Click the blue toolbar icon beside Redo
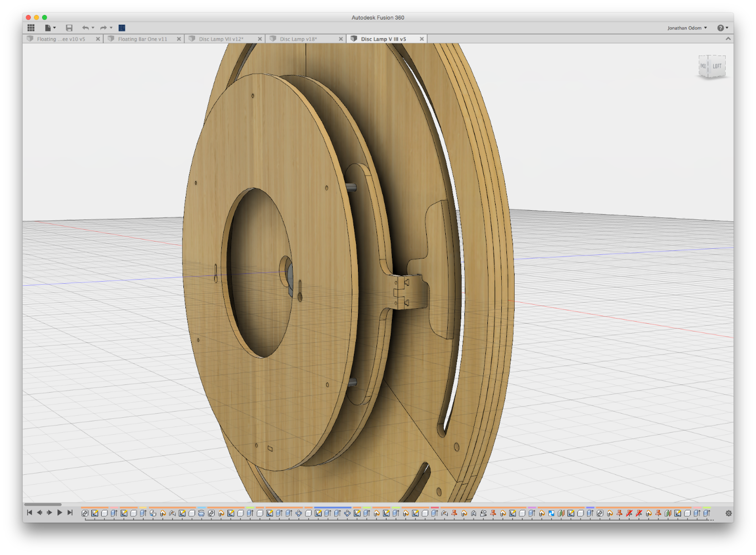This screenshot has width=756, height=555. coord(122,28)
